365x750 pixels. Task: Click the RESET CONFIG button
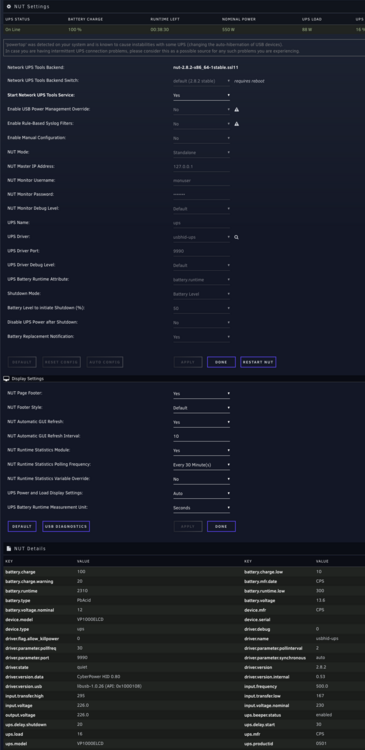click(x=62, y=362)
